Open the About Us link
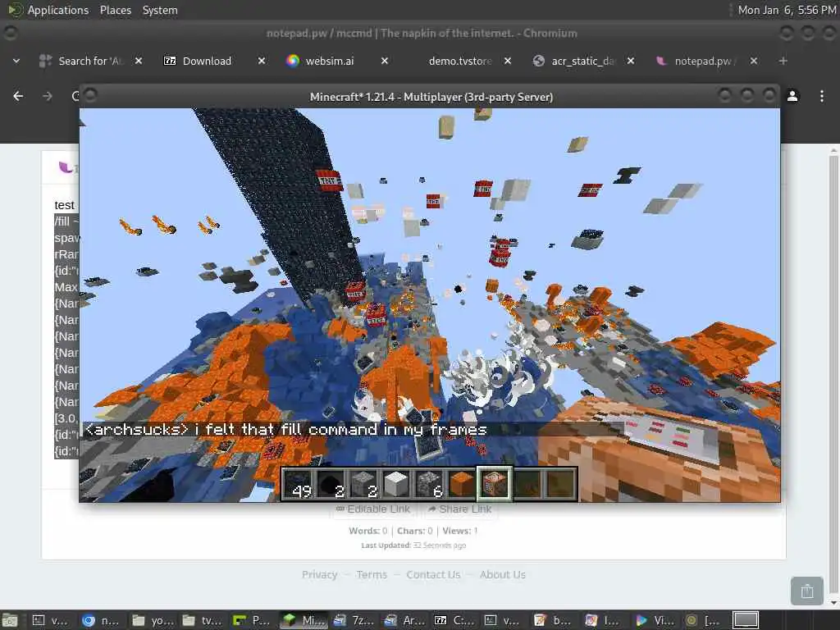 (x=503, y=574)
